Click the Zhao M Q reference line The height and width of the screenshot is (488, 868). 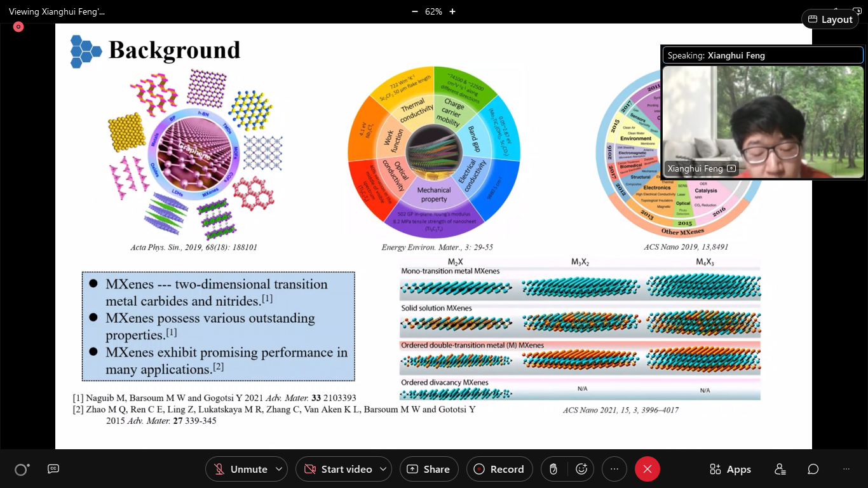[x=274, y=415]
